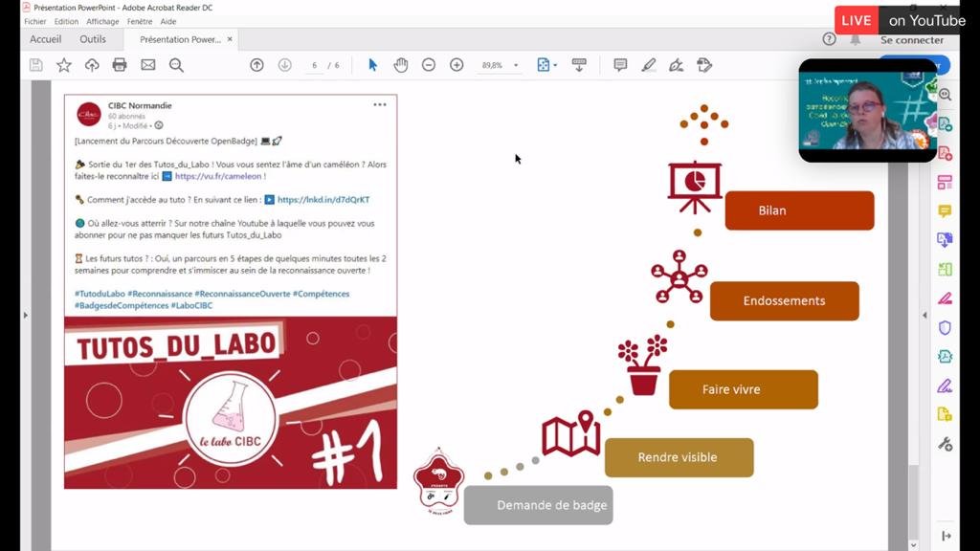Image resolution: width=980 pixels, height=551 pixels.
Task: Open the Fichier menu
Action: pos(35,21)
